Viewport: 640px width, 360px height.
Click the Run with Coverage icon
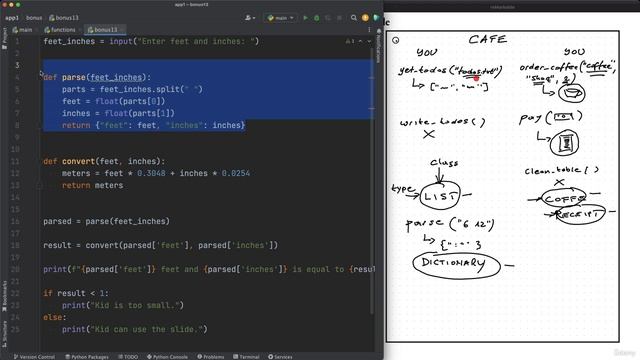(x=328, y=18)
